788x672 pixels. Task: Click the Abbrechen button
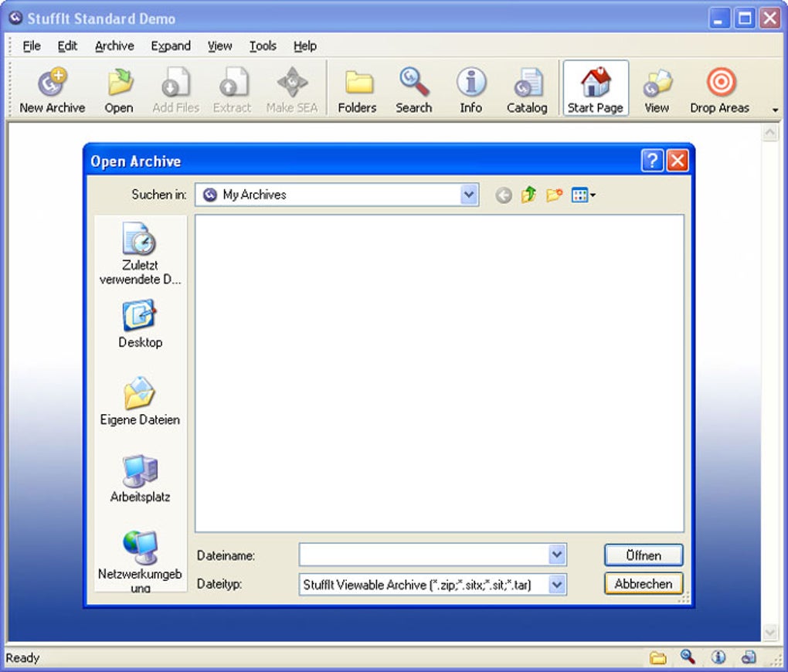click(644, 584)
